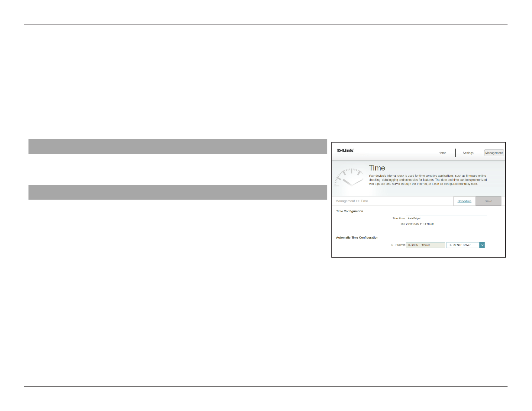Image resolution: width=532 pixels, height=411 pixels.
Task: Click the Time Configuration section heading
Action: (x=350, y=211)
